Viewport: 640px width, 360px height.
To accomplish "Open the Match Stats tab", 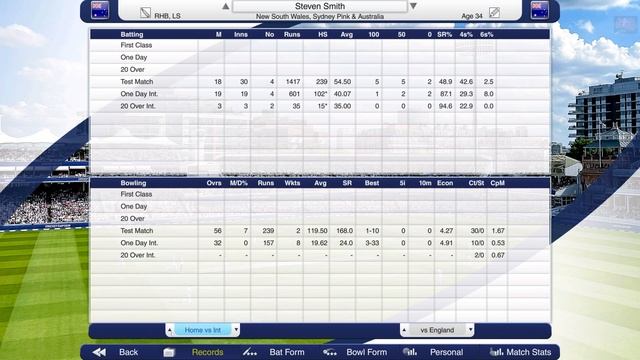I will [x=529, y=352].
